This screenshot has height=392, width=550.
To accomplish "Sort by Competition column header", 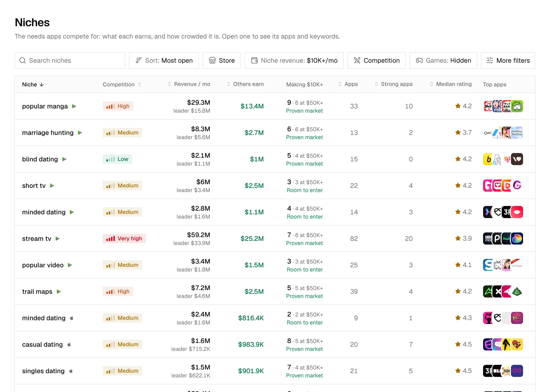I will click(122, 85).
